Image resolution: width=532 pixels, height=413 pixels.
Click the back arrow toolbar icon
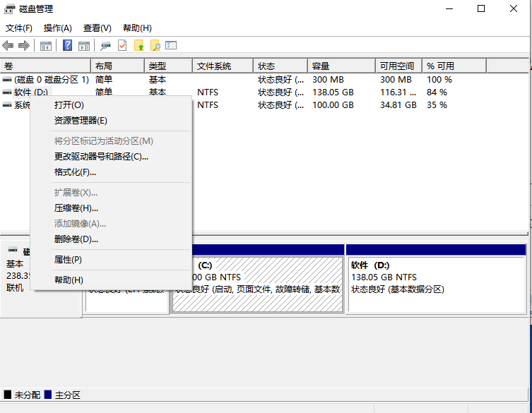[x=8, y=46]
